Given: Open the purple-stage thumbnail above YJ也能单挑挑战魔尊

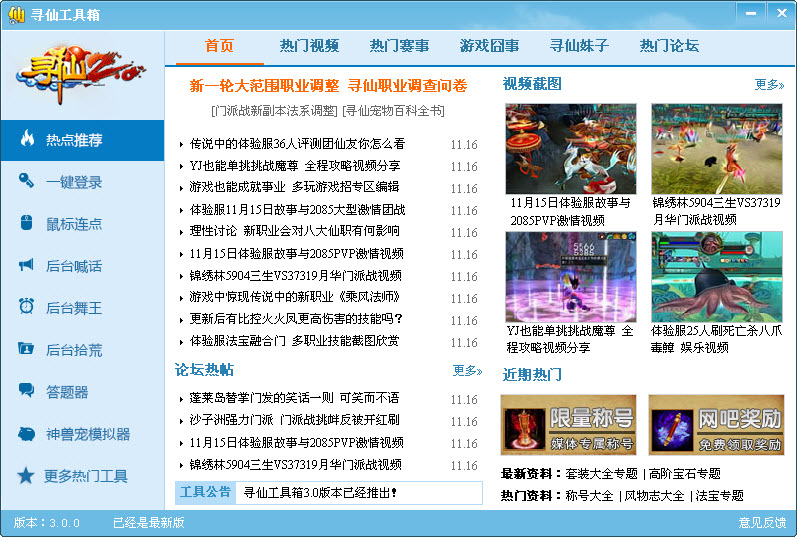Looking at the screenshot, I should (x=571, y=277).
